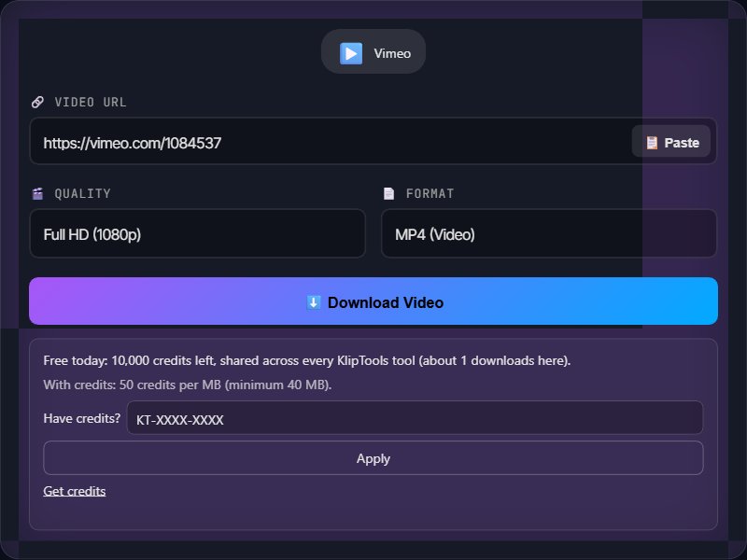Click the clapperboard icon next to QUALITY
The height and width of the screenshot is (560, 747).
37,193
